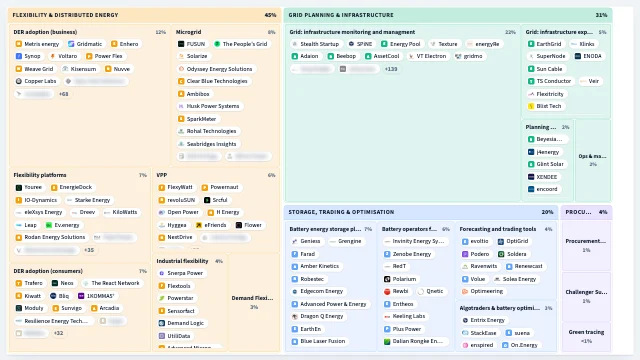
Task: Expand the +35 more flexibility platforms
Action: [x=89, y=250]
